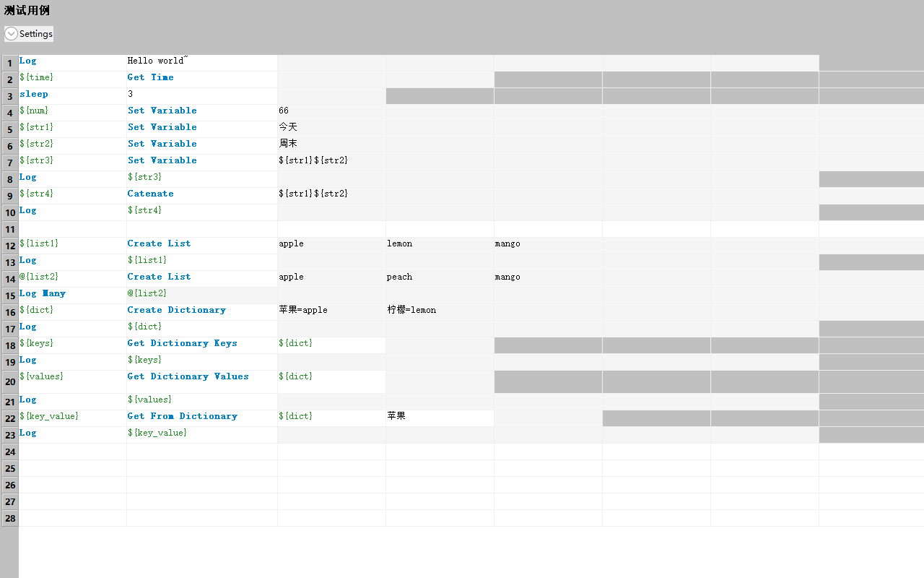The width and height of the screenshot is (924, 578).
Task: Select Get From Dictionary keyword cell
Action: (x=202, y=418)
